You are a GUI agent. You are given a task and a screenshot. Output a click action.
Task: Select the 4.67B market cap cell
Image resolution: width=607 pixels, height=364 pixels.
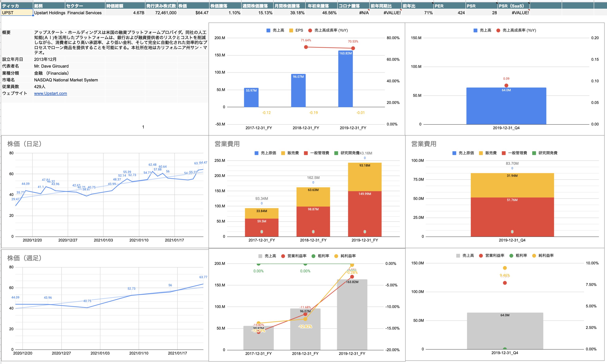click(125, 12)
